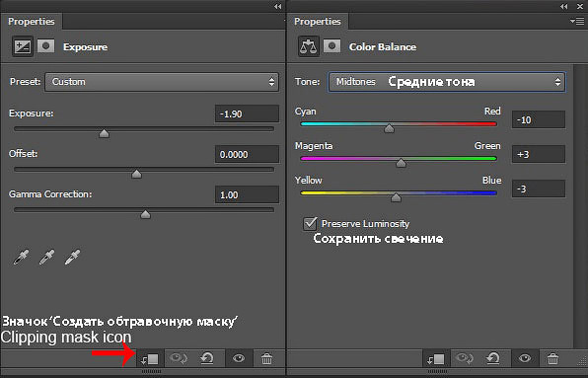The width and height of the screenshot is (588, 378).
Task: Click the Gamma Correction field 1.00
Action: click(247, 194)
